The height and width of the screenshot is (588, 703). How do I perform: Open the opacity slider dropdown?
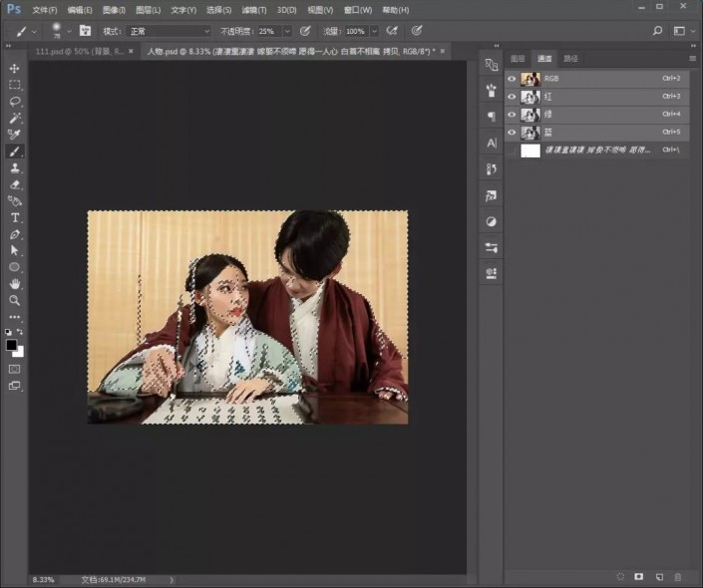pos(287,31)
